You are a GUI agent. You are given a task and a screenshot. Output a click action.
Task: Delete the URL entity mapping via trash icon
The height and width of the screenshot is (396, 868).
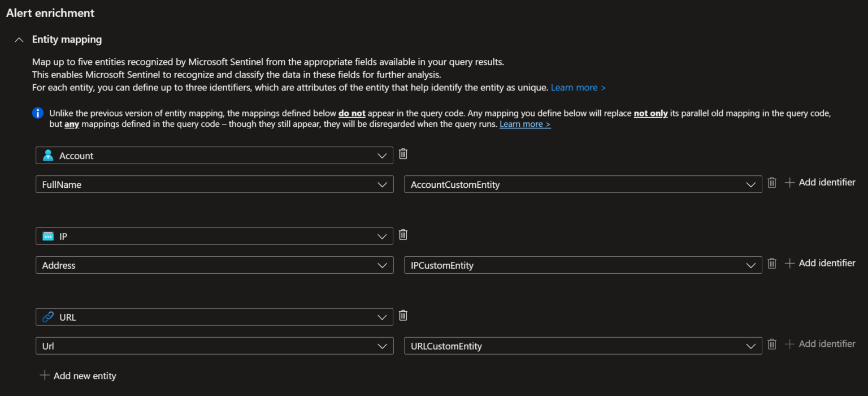403,315
